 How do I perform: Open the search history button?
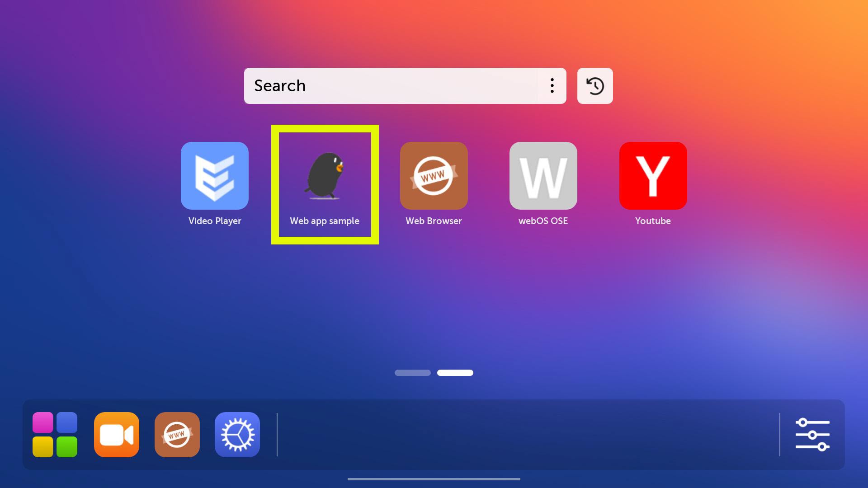click(x=595, y=85)
